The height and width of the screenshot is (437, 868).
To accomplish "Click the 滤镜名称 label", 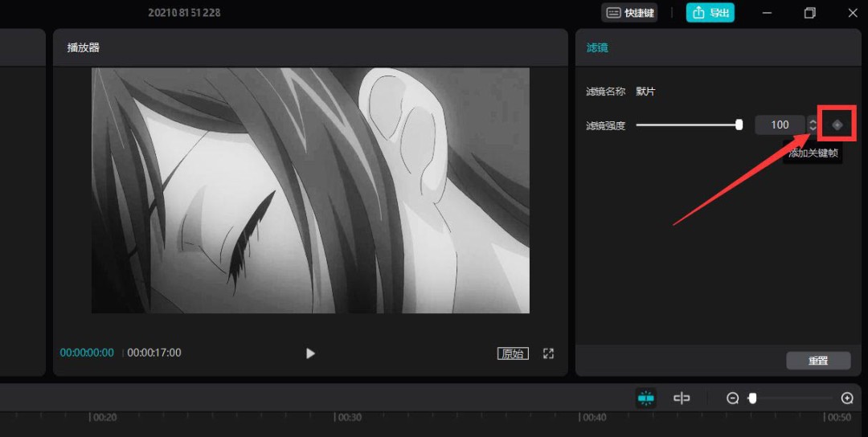I will point(606,92).
